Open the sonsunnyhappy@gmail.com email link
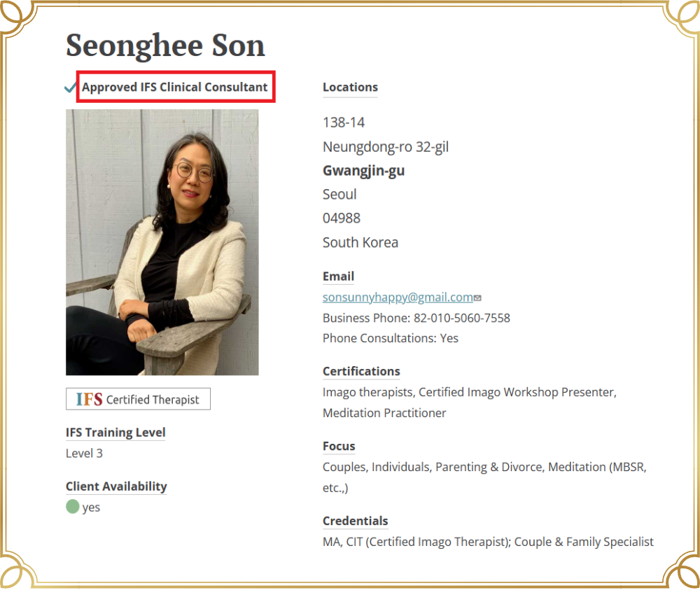The image size is (700, 602). coord(398,297)
